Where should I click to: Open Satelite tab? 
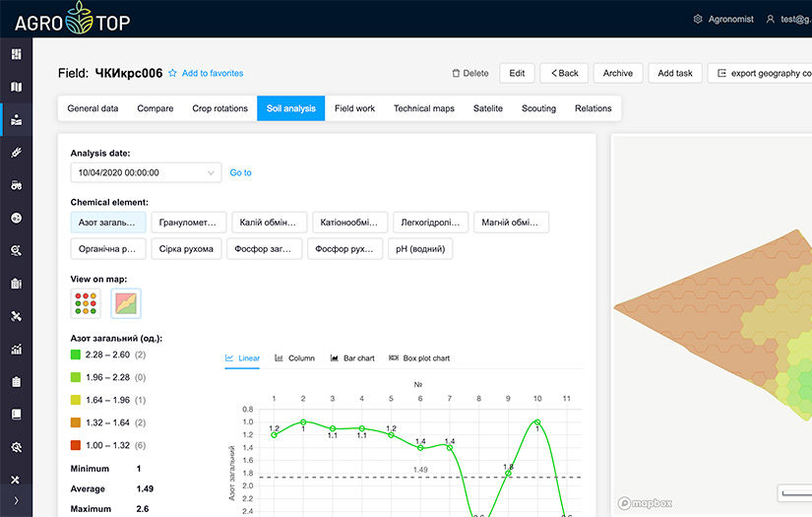pos(488,108)
